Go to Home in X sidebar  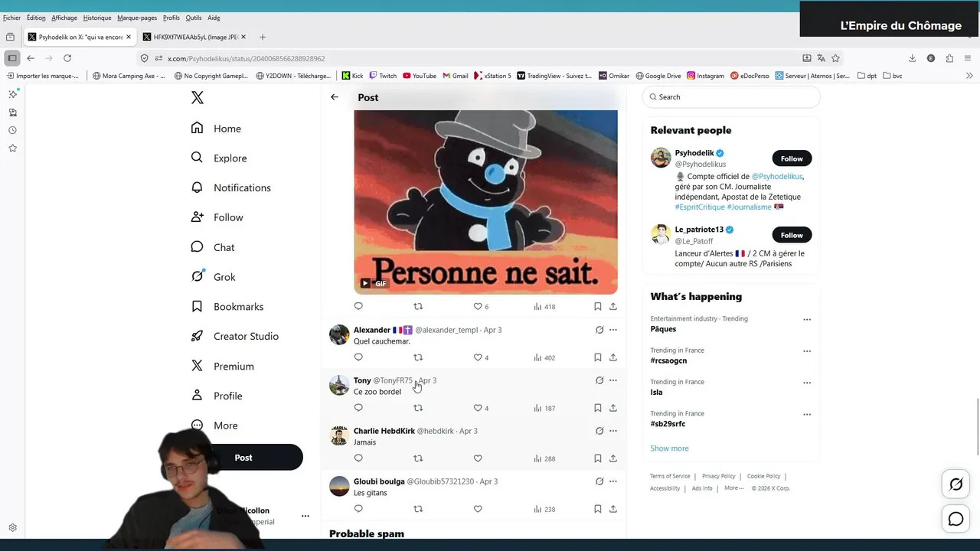217,129
